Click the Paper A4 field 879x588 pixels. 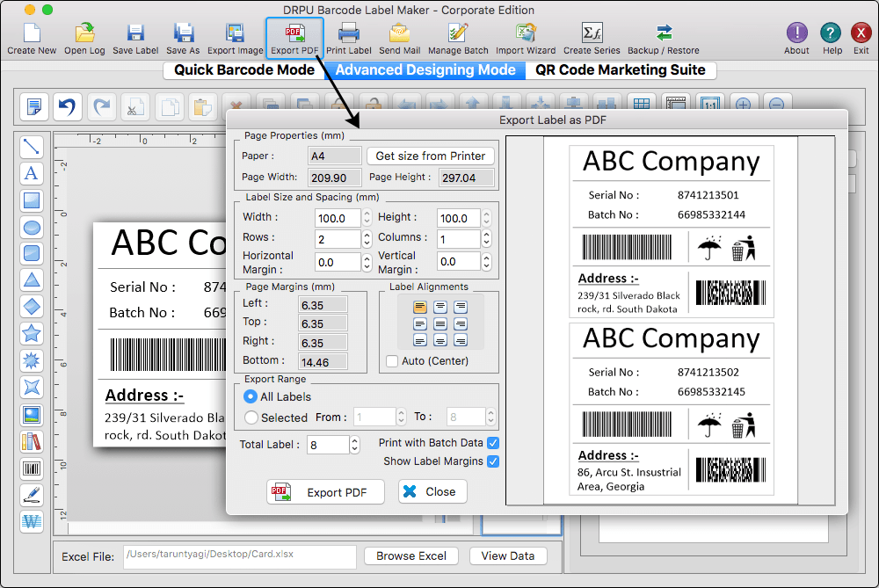tap(335, 156)
